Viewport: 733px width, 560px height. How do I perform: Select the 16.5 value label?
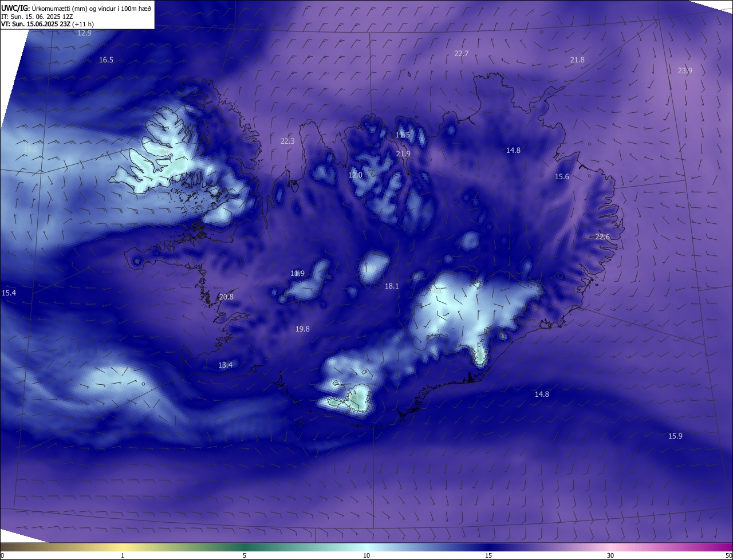tap(106, 60)
